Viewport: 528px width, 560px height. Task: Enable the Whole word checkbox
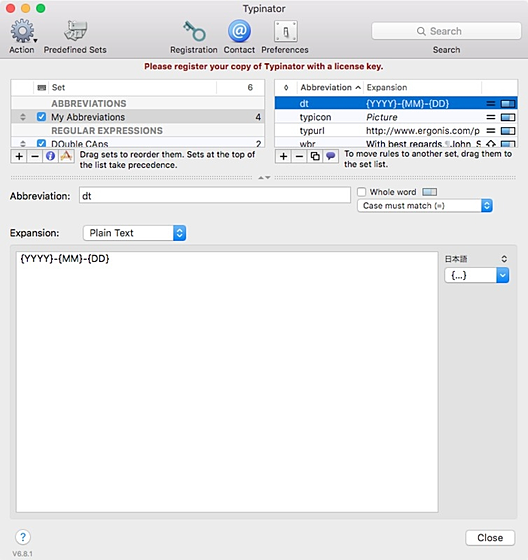pos(362,192)
